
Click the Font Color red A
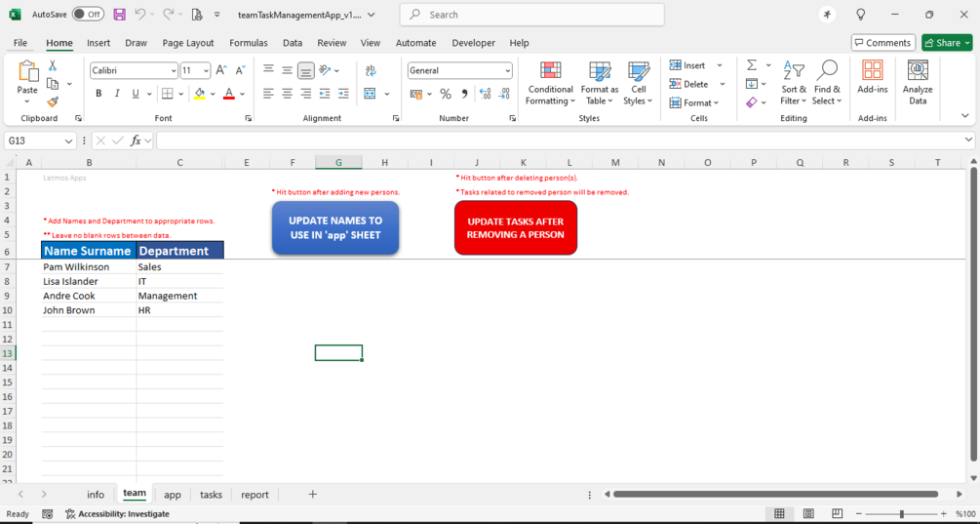(x=229, y=94)
